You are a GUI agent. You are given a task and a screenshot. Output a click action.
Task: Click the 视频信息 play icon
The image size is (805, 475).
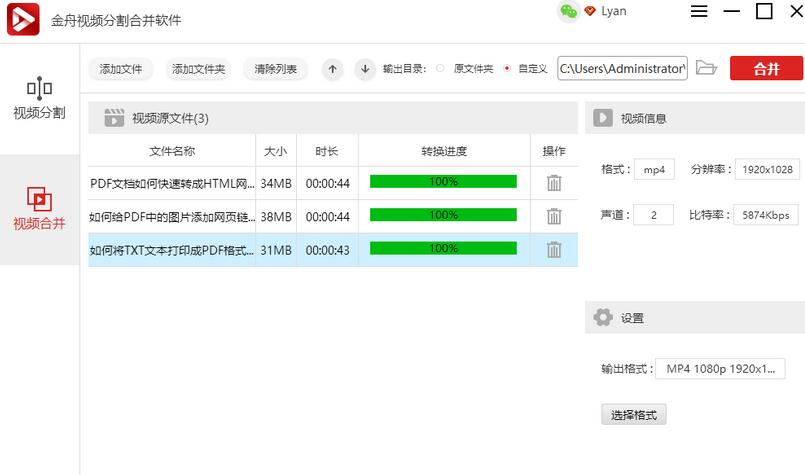click(x=603, y=118)
